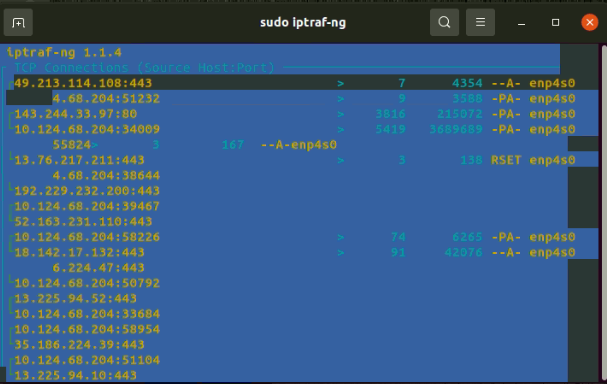Select connection 10.124.68.204:33684

pyautogui.click(x=87, y=314)
